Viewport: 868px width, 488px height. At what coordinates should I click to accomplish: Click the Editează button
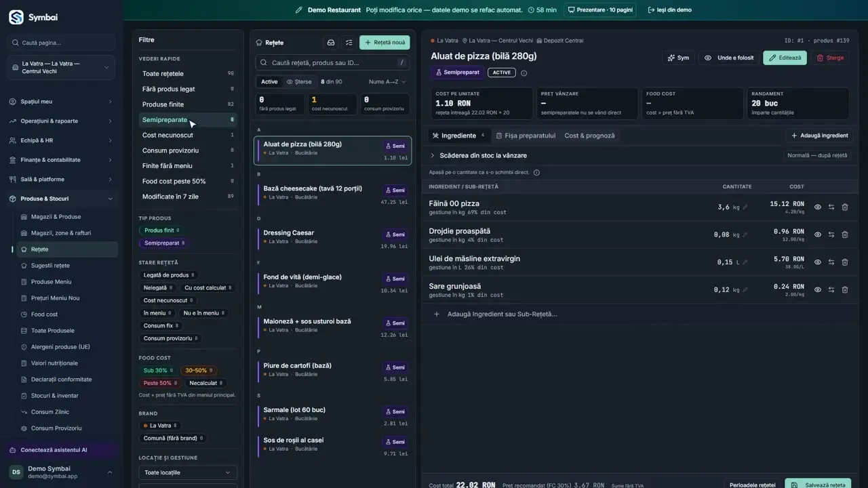[x=785, y=58]
